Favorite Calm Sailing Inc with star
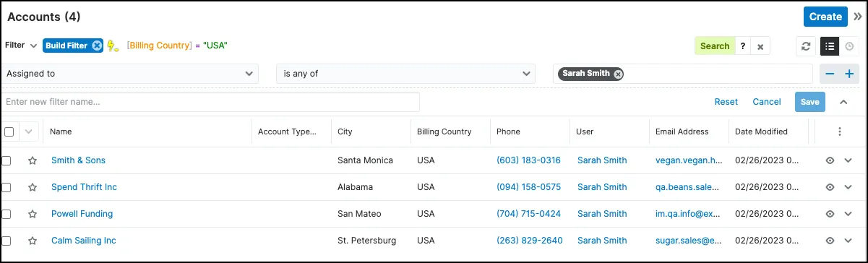Image resolution: width=868 pixels, height=263 pixels. [32, 241]
